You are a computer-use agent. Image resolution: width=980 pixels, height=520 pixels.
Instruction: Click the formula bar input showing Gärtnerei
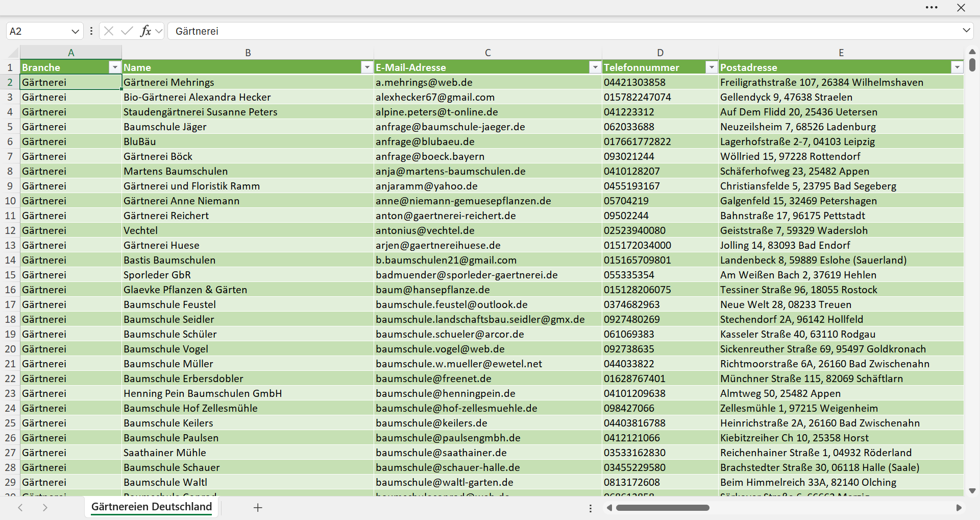pos(564,31)
